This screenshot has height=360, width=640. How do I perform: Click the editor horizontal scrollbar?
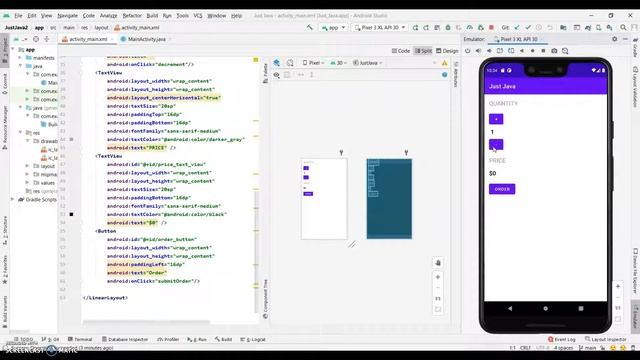(x=146, y=322)
